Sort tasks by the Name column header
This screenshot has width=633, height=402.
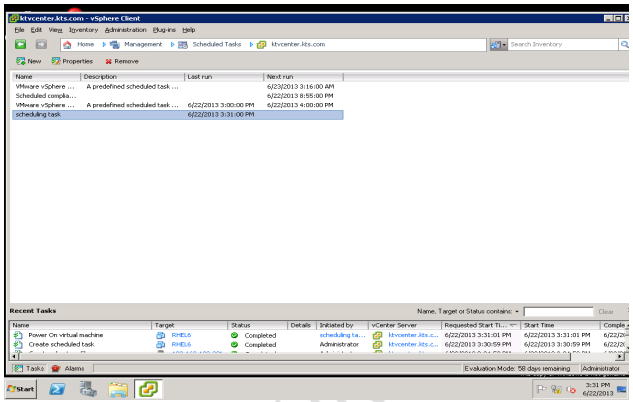click(x=46, y=77)
